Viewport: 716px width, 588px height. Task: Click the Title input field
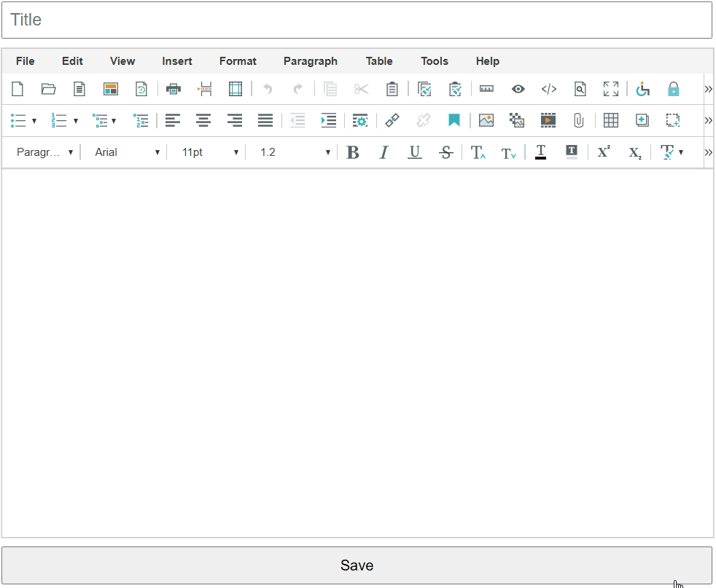click(357, 20)
